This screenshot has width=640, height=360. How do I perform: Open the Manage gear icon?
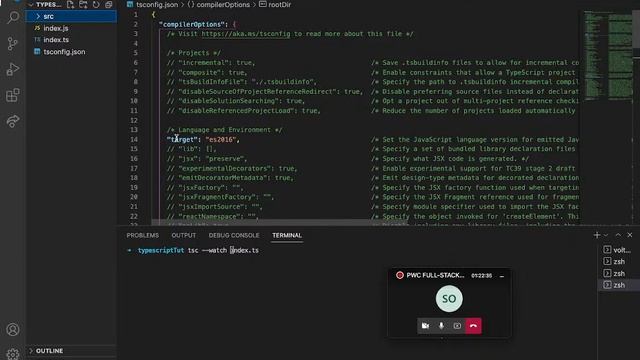pos(13,353)
